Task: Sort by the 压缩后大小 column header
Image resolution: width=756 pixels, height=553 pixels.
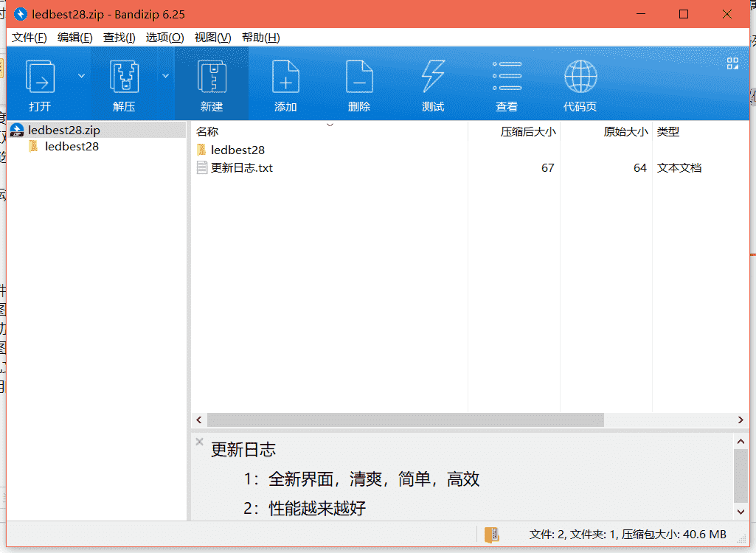Action: pyautogui.click(x=514, y=132)
